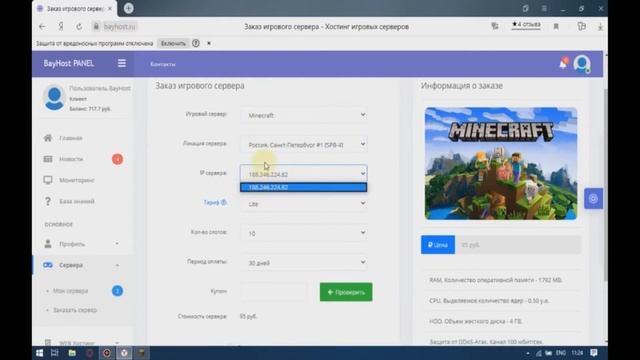
Task: Open the Контакты link in header
Action: [162, 64]
